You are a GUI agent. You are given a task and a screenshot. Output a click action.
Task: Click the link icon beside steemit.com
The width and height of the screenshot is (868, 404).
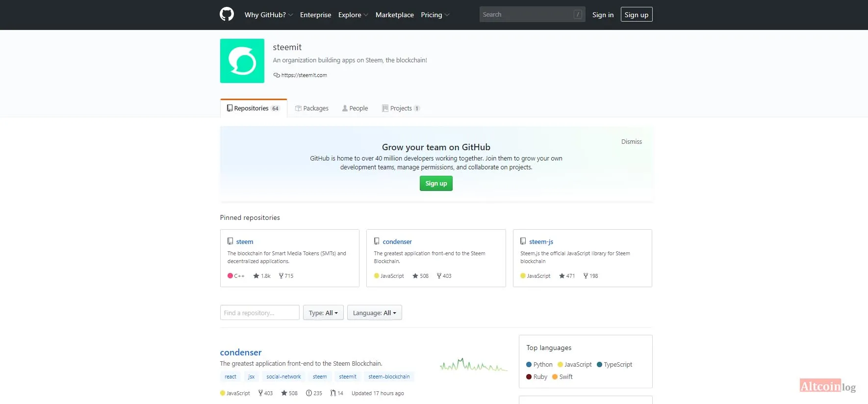click(x=277, y=75)
